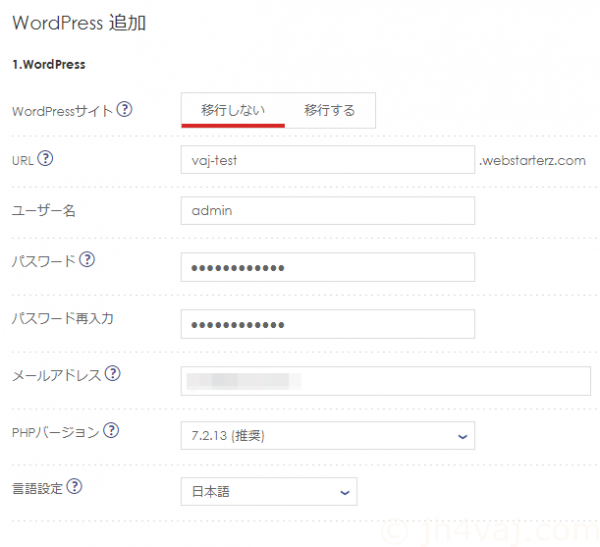Select the blurred メールアドレス input field
Image resolution: width=600 pixels, height=547 pixels.
[386, 381]
